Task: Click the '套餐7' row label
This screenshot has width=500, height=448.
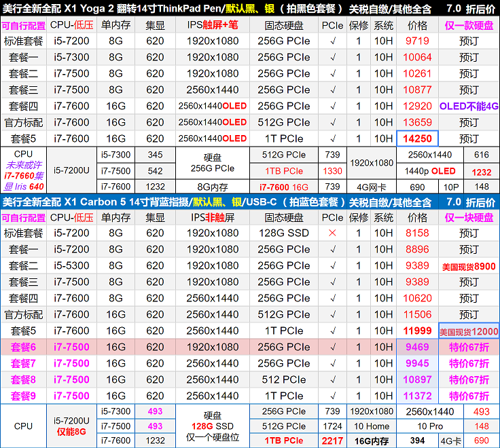Action: click(24, 363)
